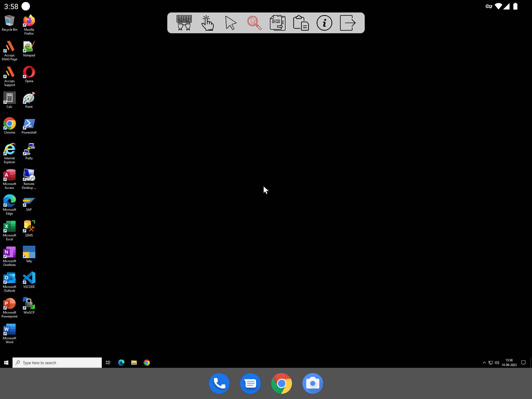This screenshot has width=532, height=399.
Task: Open Remote Desktop shortcut
Action: (29, 179)
